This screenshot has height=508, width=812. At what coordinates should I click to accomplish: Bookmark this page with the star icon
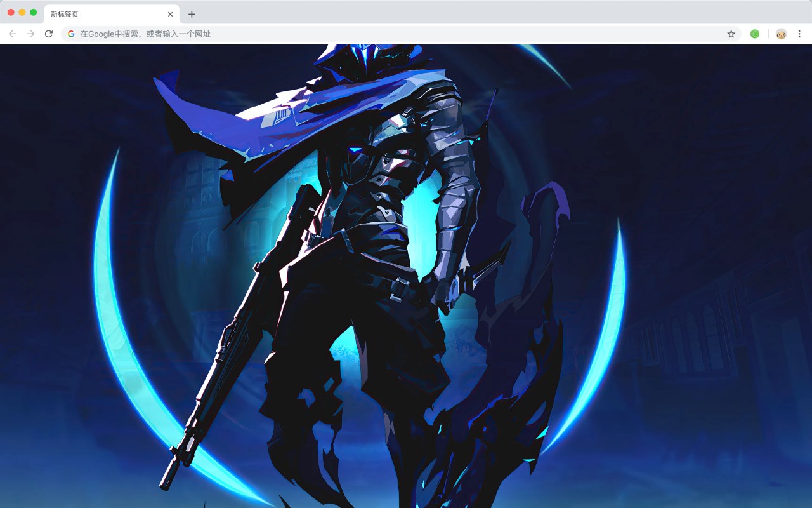(731, 34)
